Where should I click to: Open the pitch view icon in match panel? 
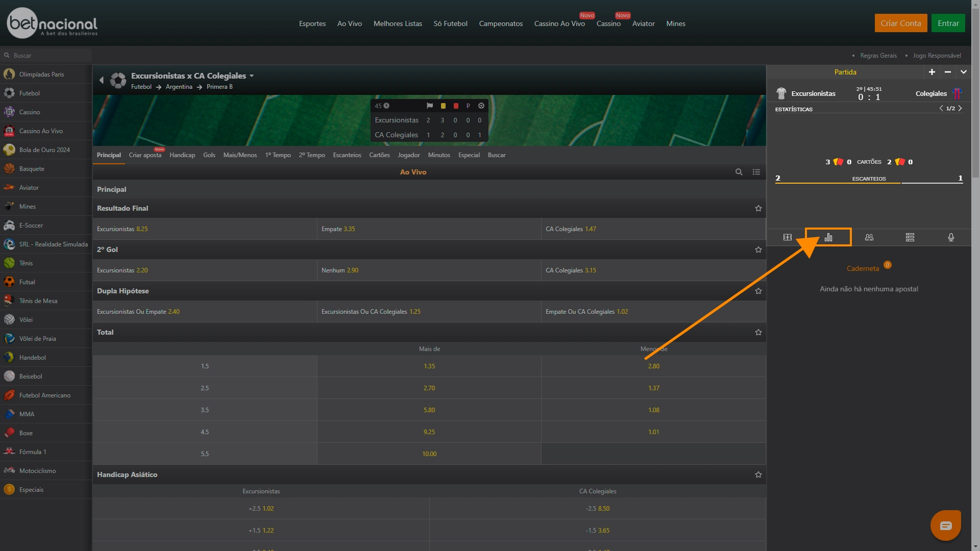(x=787, y=237)
